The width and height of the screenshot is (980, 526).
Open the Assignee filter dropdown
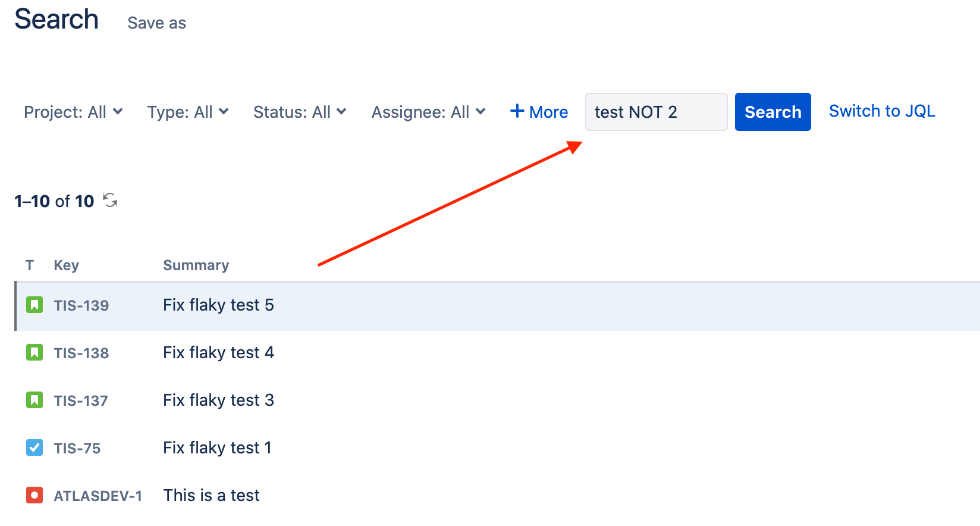(428, 112)
